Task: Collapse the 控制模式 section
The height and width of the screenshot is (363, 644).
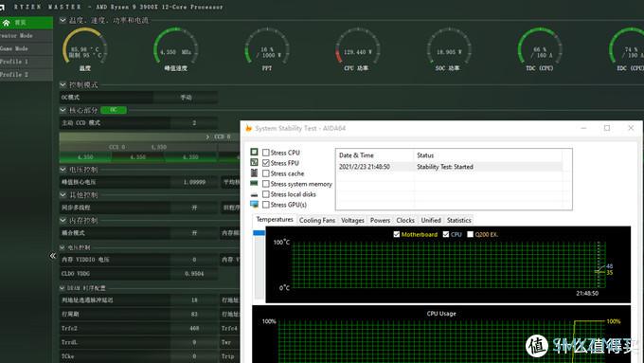Action: [x=63, y=84]
